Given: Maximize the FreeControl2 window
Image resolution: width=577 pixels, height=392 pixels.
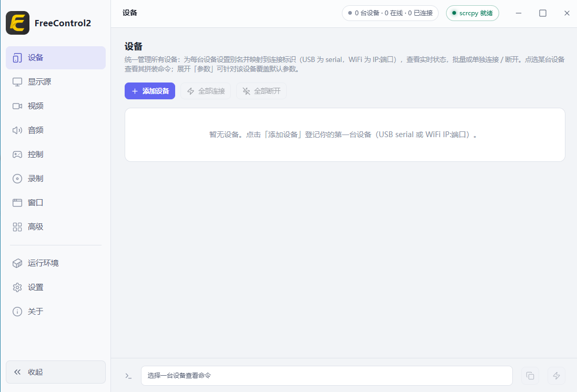Looking at the screenshot, I should pos(543,13).
